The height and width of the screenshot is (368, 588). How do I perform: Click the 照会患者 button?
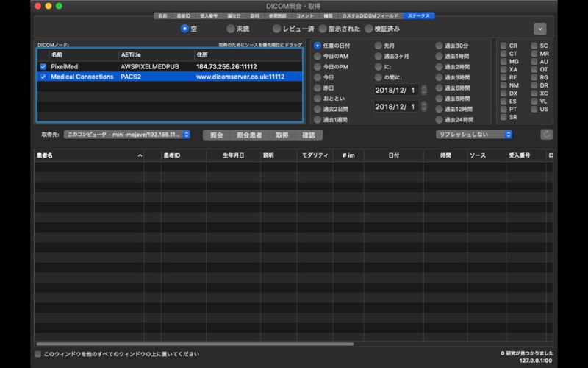coord(249,135)
